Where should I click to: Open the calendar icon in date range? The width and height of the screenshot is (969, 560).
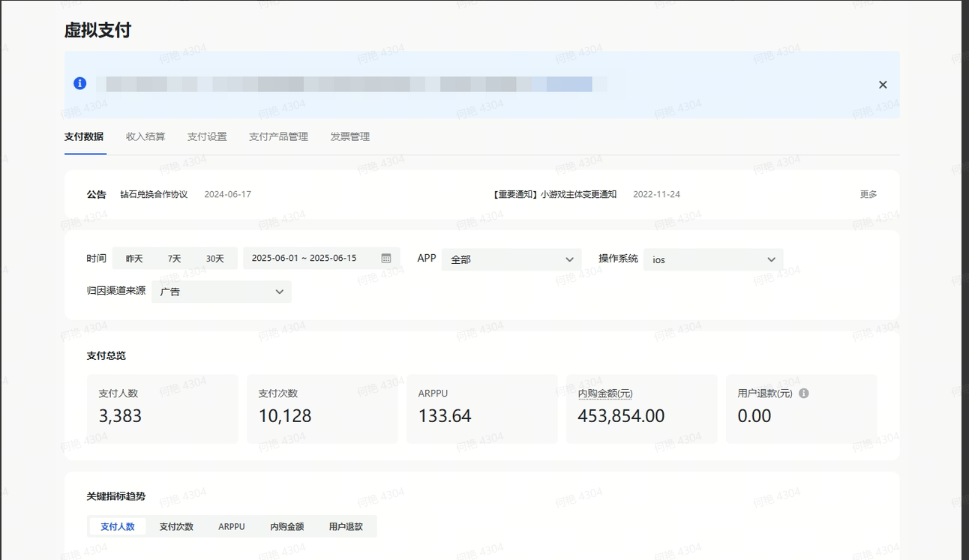pyautogui.click(x=386, y=259)
